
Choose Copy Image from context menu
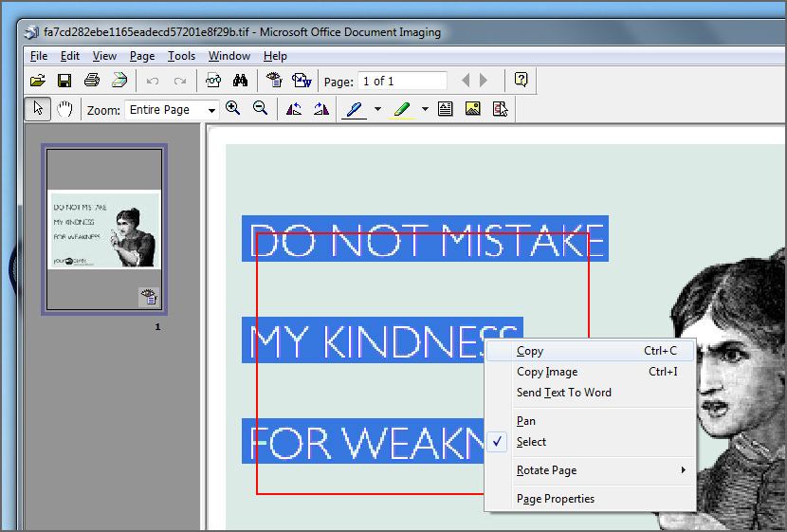[x=590, y=372]
